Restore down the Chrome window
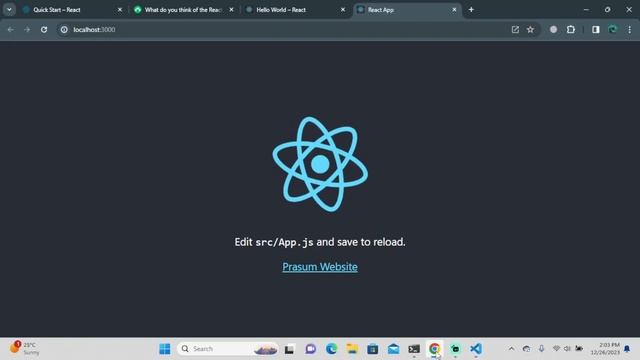640x360 pixels. click(607, 9)
